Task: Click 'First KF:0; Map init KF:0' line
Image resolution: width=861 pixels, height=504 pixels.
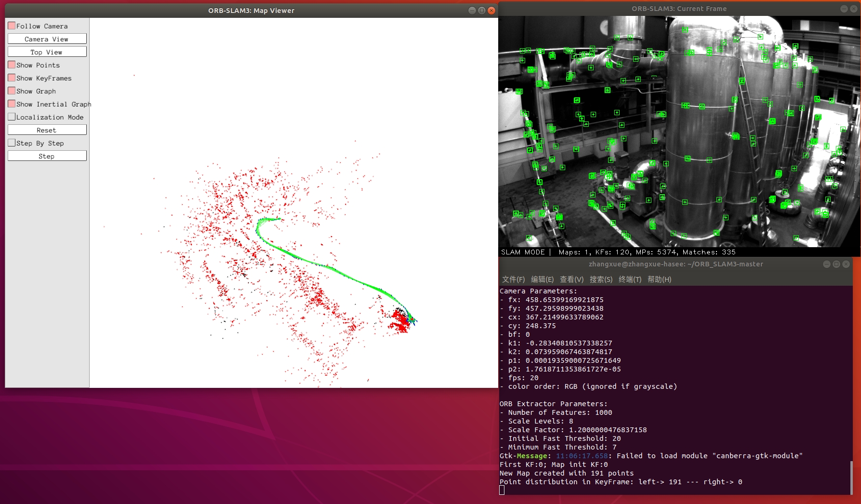Action: (554, 464)
